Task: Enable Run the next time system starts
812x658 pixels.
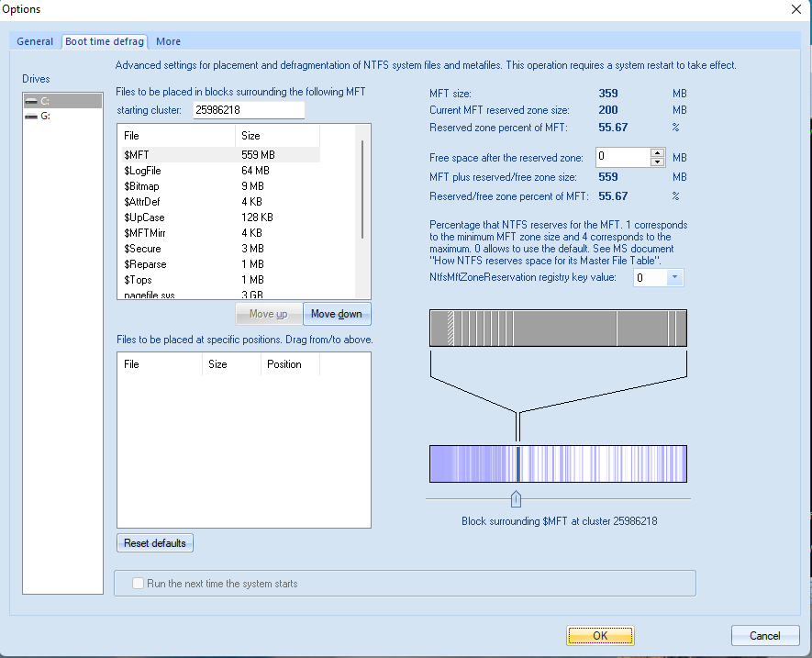Action: point(139,584)
